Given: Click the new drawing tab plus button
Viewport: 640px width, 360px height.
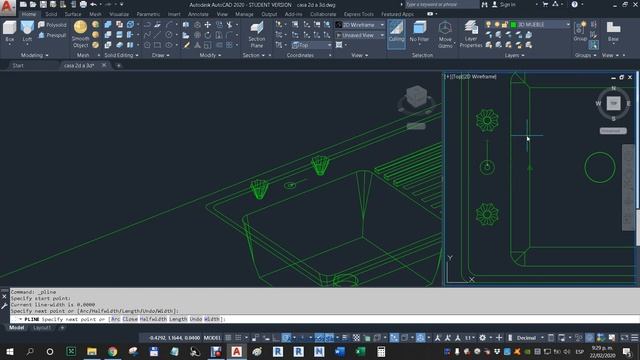Looking at the screenshot, I should click(x=119, y=65).
